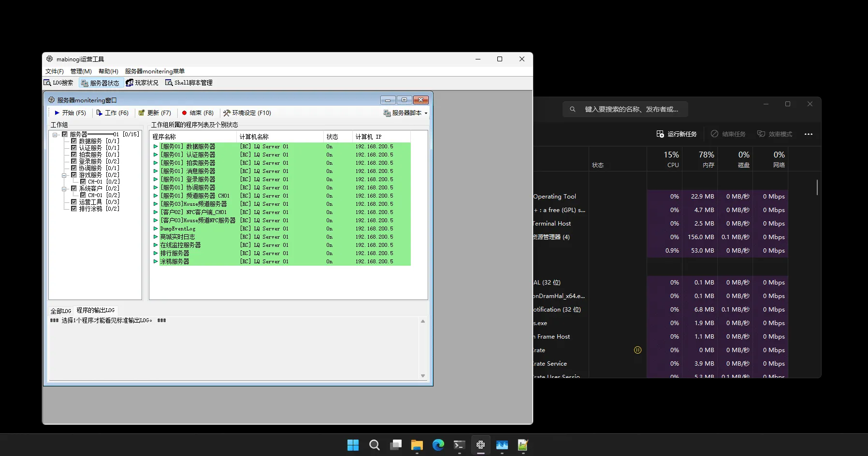Collapse the 游戏服务 tree node
The height and width of the screenshot is (456, 868).
(x=64, y=175)
